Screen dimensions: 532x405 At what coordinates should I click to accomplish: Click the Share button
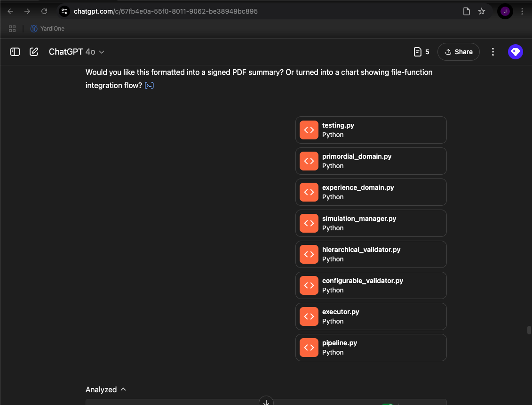[x=458, y=52]
